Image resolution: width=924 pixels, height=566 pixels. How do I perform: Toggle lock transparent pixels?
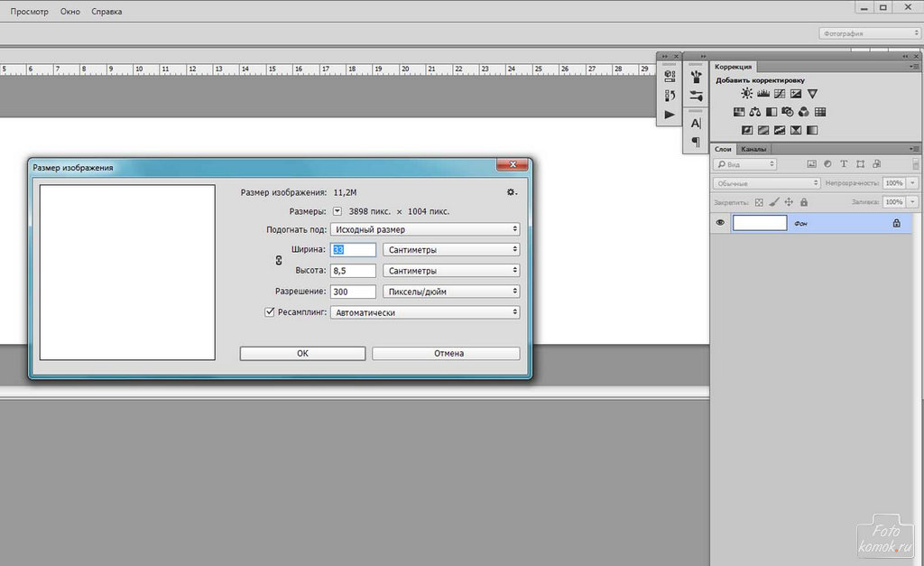[x=759, y=202]
